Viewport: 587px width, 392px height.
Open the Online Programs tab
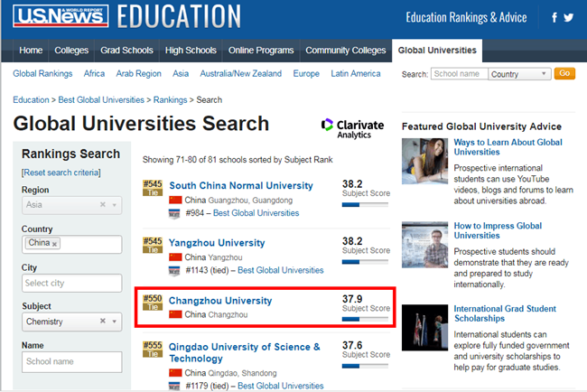pos(262,51)
